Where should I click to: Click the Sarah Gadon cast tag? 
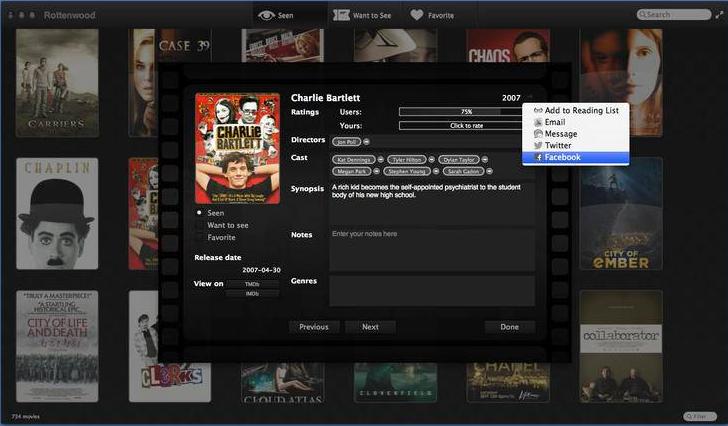(463, 171)
